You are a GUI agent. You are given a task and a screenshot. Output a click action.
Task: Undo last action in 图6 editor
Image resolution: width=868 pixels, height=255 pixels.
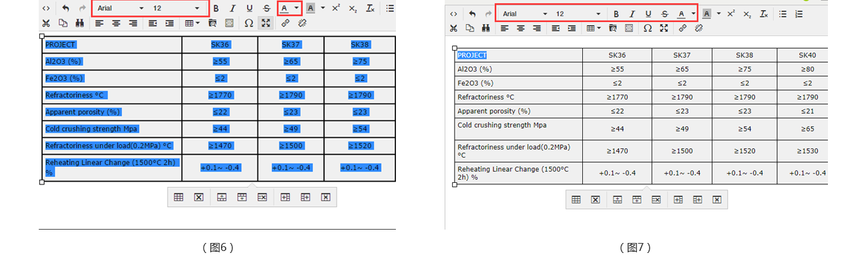(x=65, y=9)
